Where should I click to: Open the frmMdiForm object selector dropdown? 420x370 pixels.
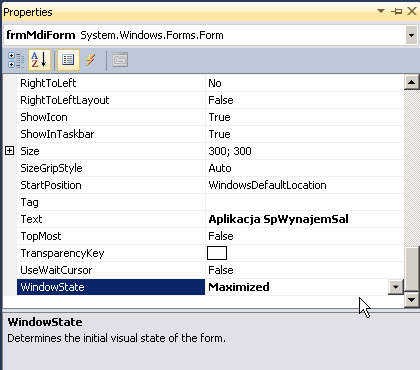(x=411, y=35)
